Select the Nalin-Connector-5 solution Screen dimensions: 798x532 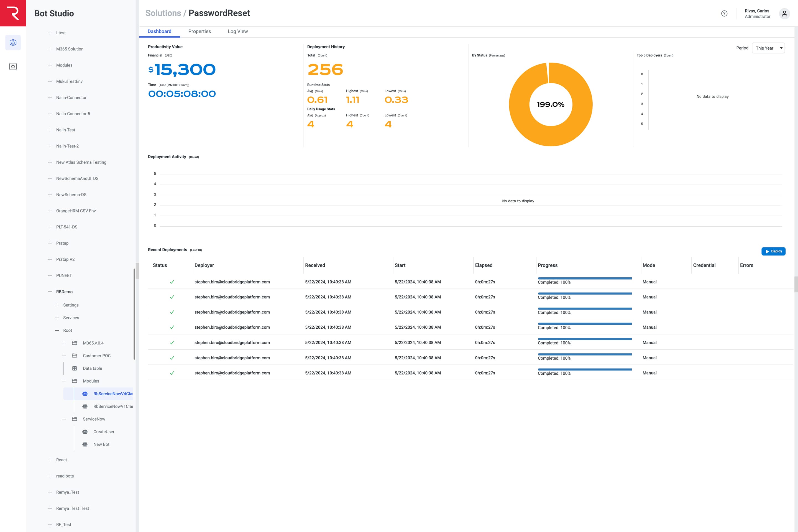(x=73, y=114)
